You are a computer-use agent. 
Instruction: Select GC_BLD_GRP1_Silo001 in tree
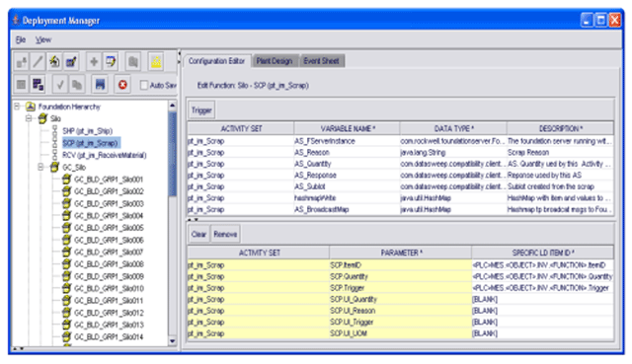109,180
